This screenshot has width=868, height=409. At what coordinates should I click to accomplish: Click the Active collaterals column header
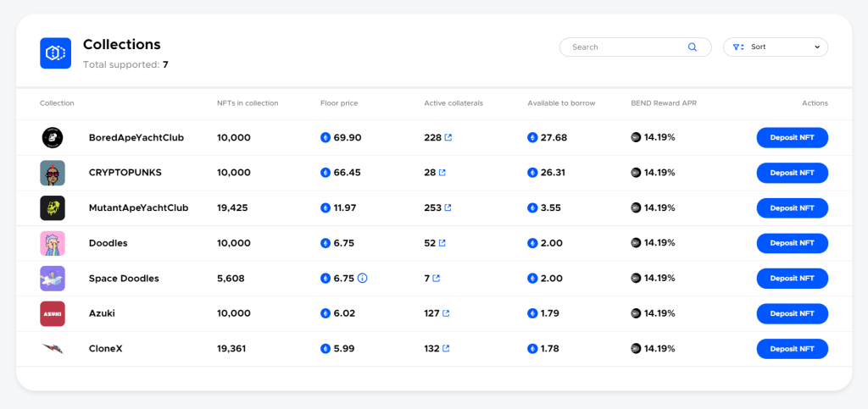(453, 103)
